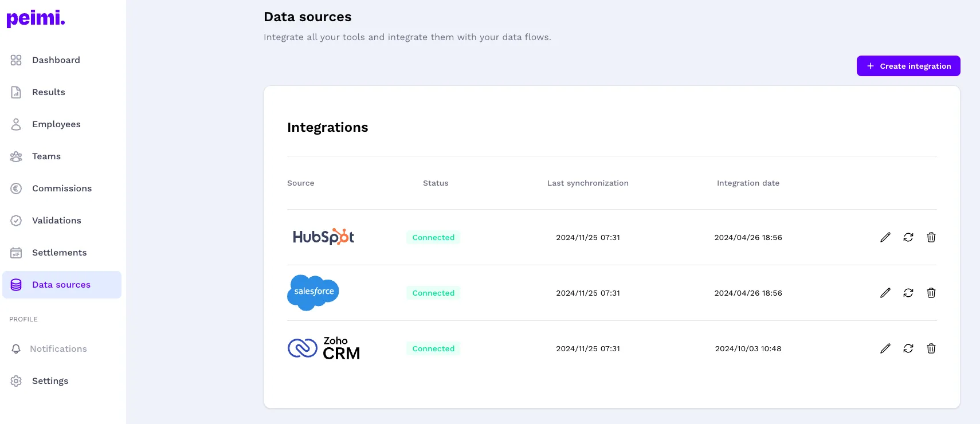Open the Dashboard menu item
This screenshot has height=424, width=980.
(62, 60)
